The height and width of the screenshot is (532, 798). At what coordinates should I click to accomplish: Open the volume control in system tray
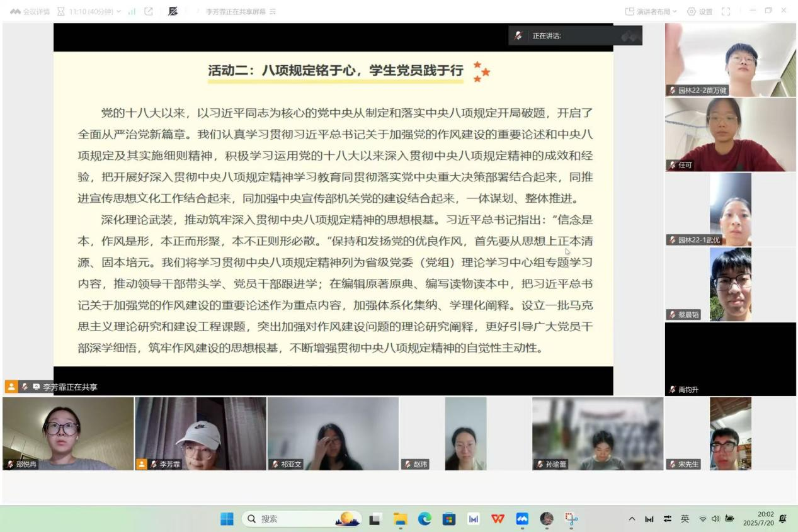(715, 519)
